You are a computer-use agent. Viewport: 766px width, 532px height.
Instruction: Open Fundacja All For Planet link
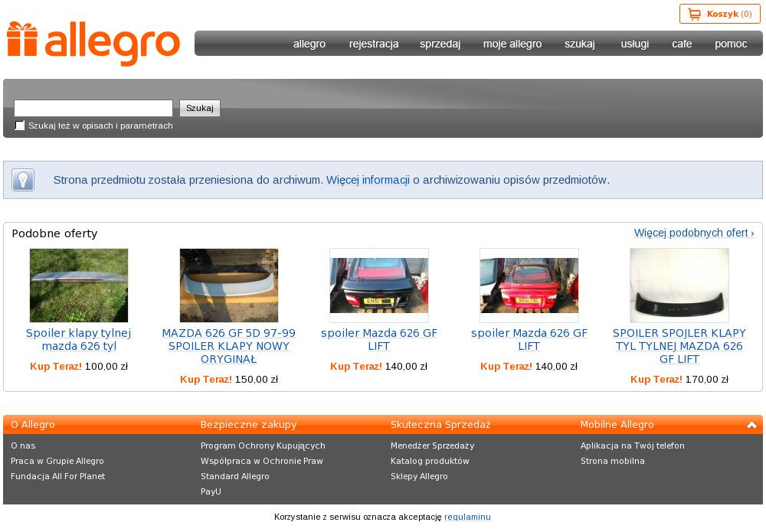57,476
